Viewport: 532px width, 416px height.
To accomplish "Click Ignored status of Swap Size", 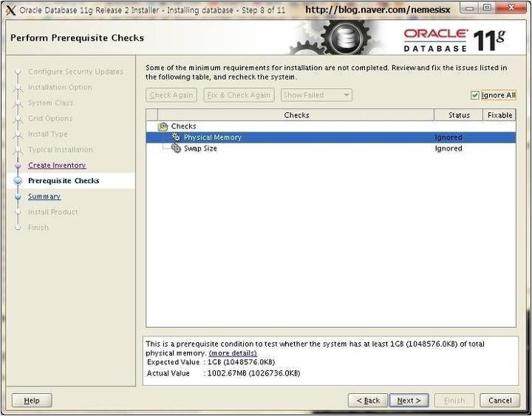I will pyautogui.click(x=449, y=149).
